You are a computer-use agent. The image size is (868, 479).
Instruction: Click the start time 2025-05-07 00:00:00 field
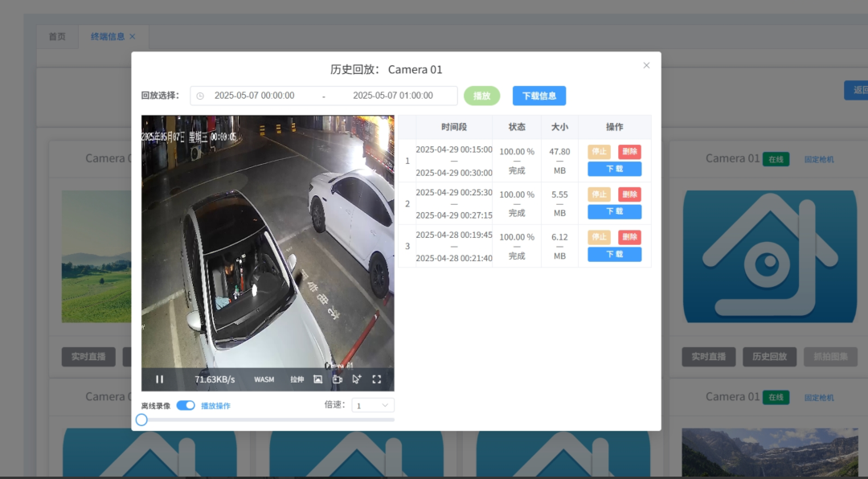pos(254,96)
